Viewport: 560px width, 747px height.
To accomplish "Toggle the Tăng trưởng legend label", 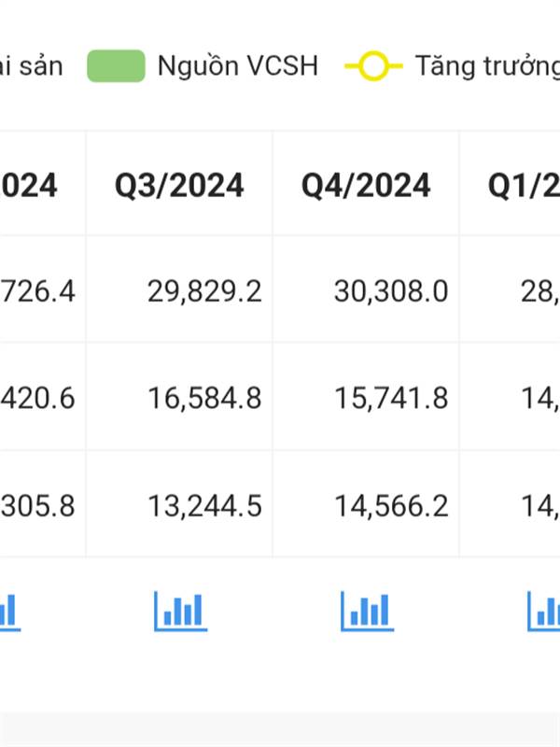I will pos(487,66).
